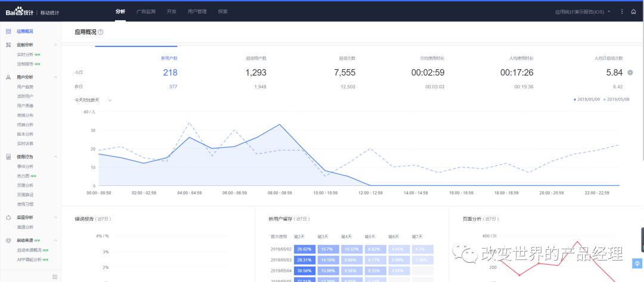Open the 用户管理 top tab
Image resolution: width=644 pixels, height=282 pixels.
click(197, 11)
